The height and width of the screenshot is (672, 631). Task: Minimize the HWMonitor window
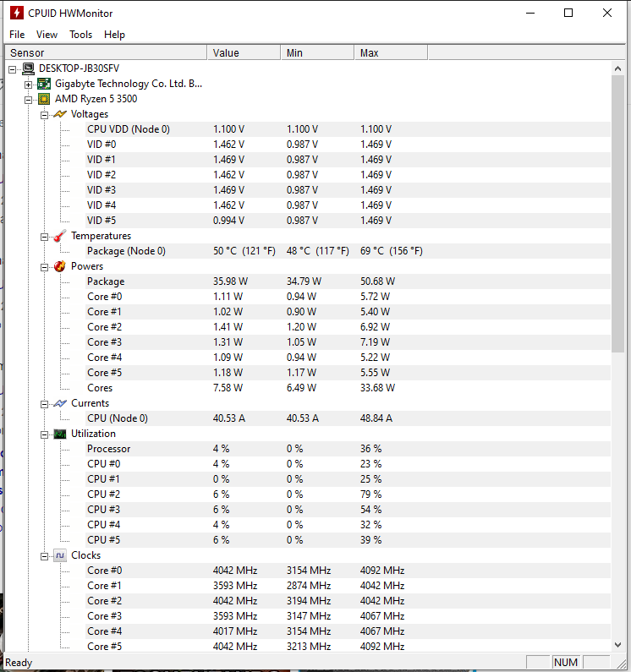point(530,13)
